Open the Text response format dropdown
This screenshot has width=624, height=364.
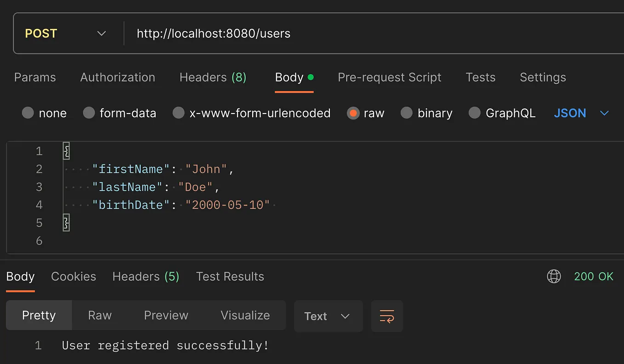click(x=328, y=316)
